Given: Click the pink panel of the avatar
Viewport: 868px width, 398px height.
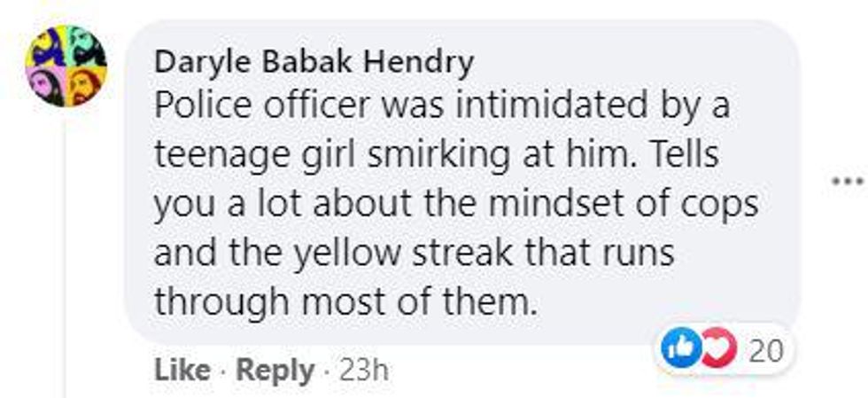Looking at the screenshot, I should pyautogui.click(x=45, y=86).
